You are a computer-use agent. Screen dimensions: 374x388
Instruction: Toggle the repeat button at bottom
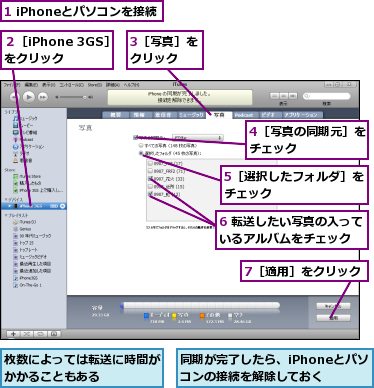(x=41, y=334)
